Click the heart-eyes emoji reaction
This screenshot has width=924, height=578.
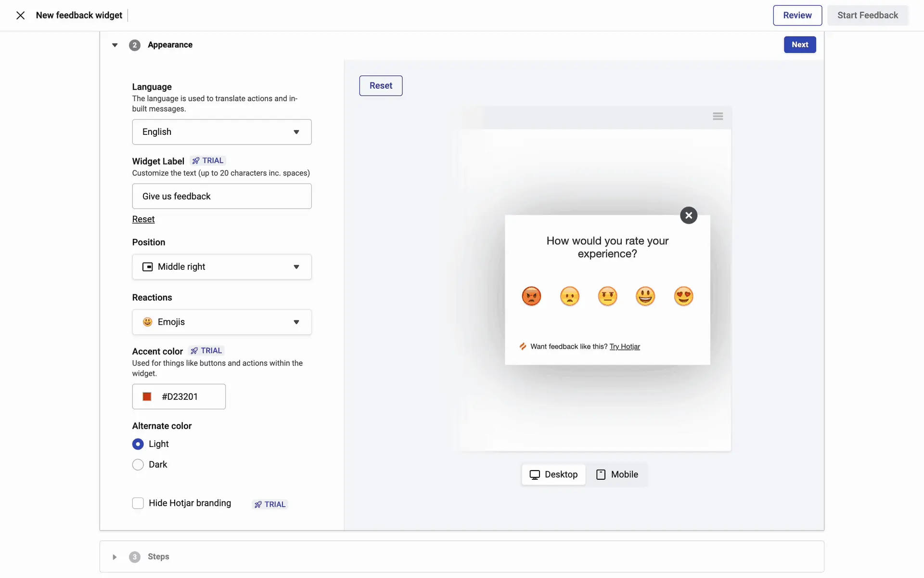[683, 296]
